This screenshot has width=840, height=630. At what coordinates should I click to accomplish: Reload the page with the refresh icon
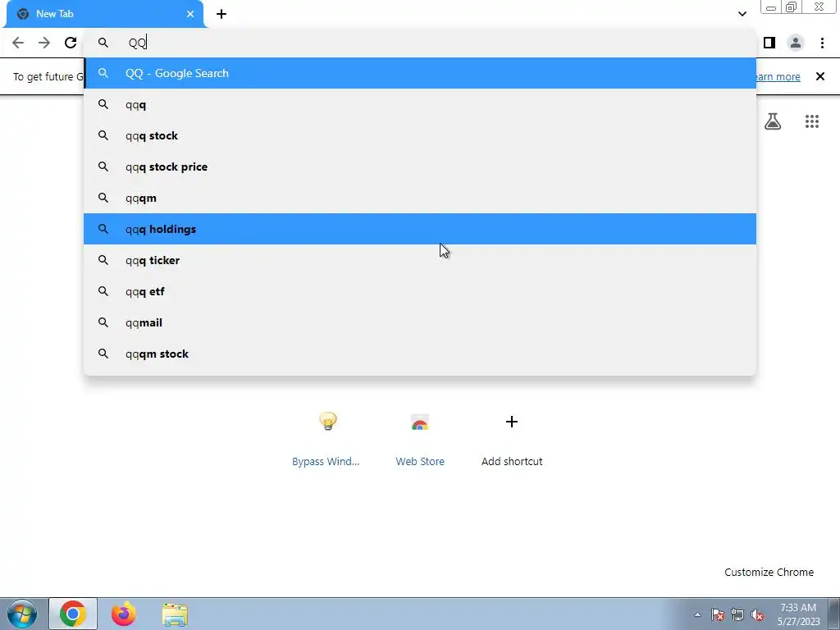pyautogui.click(x=71, y=43)
